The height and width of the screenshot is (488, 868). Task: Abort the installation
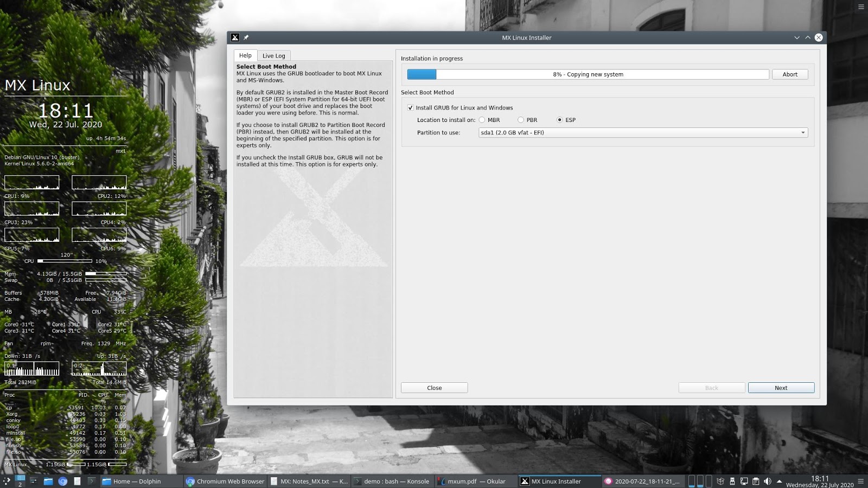pos(790,74)
